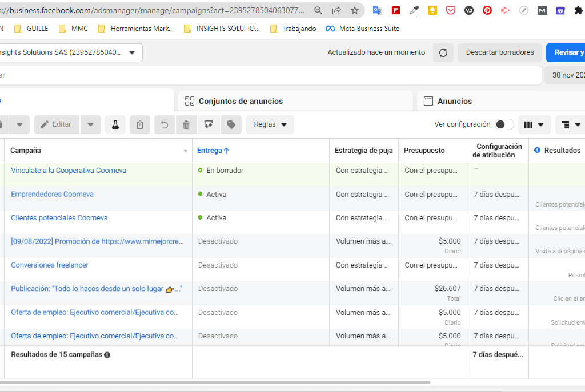Click the horizontal scrollbar below table
Viewport: 585px width, 392px height.
215,382
